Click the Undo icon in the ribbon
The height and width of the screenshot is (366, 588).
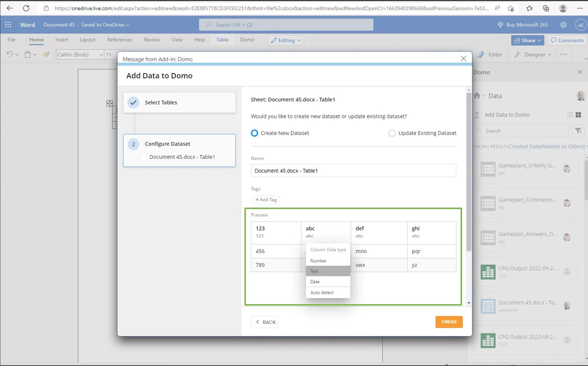[10, 54]
